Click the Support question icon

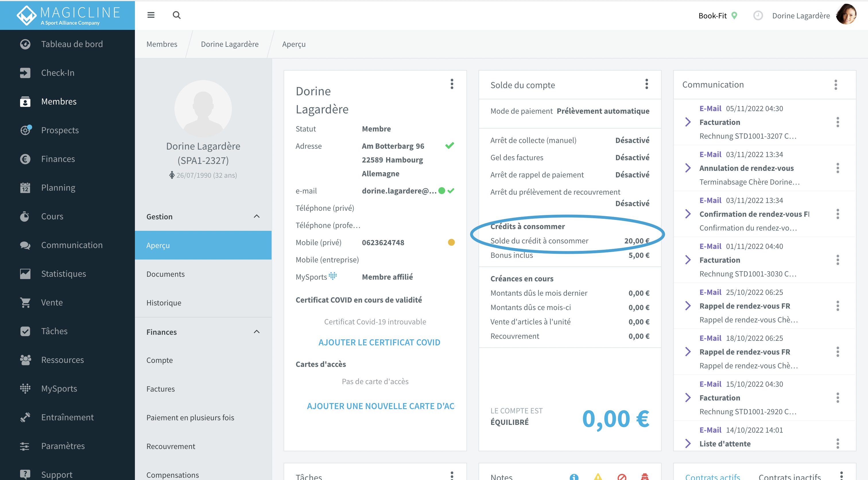(25, 474)
